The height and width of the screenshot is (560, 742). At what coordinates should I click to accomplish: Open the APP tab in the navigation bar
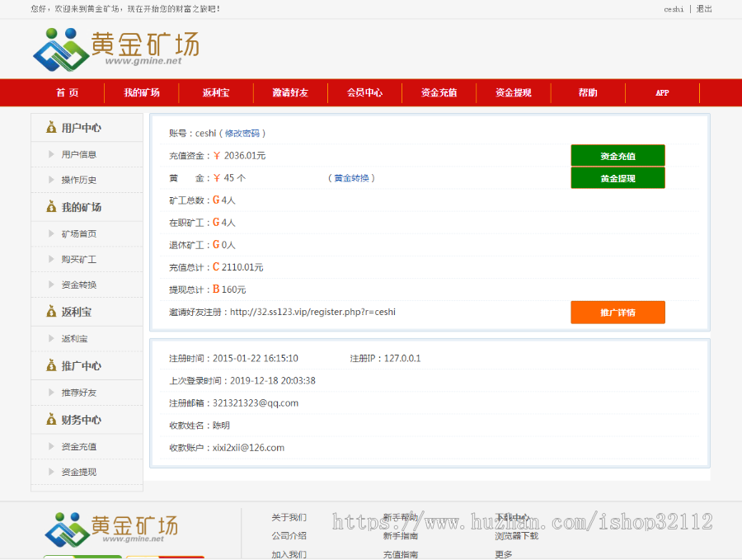[x=661, y=93]
